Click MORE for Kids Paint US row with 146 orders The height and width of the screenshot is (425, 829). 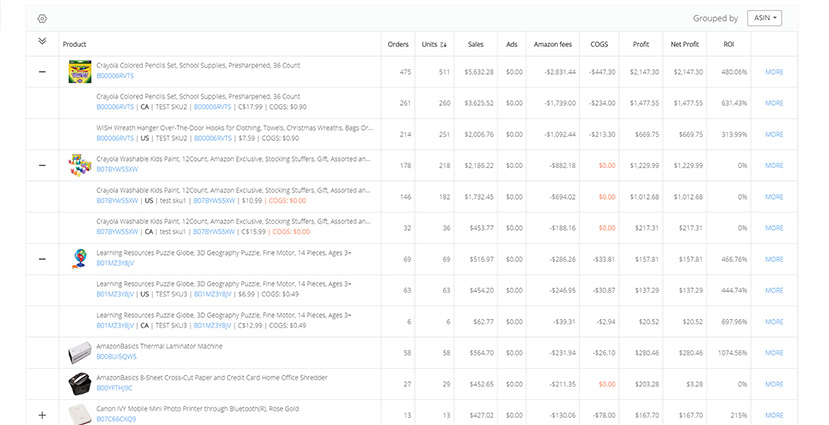pyautogui.click(x=774, y=197)
